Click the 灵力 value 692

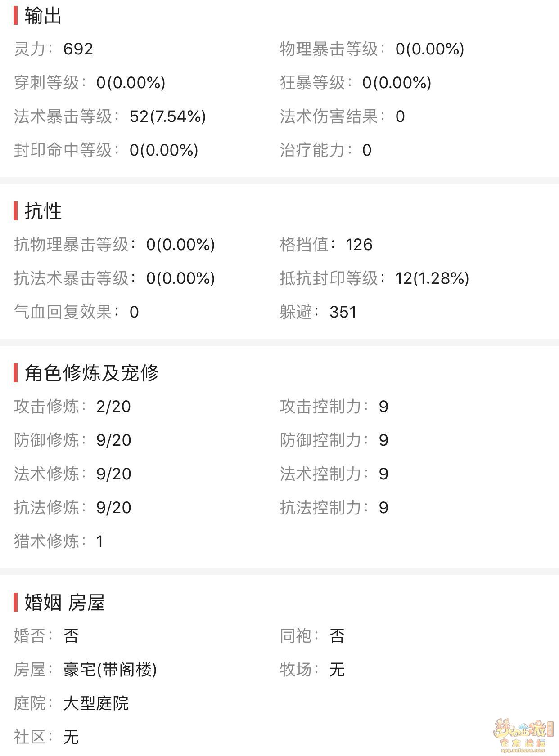(x=78, y=49)
